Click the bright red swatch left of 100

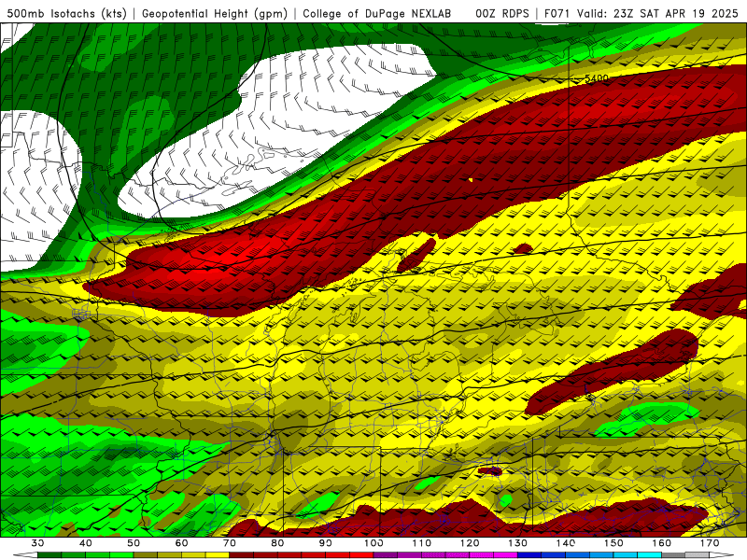coord(361,555)
